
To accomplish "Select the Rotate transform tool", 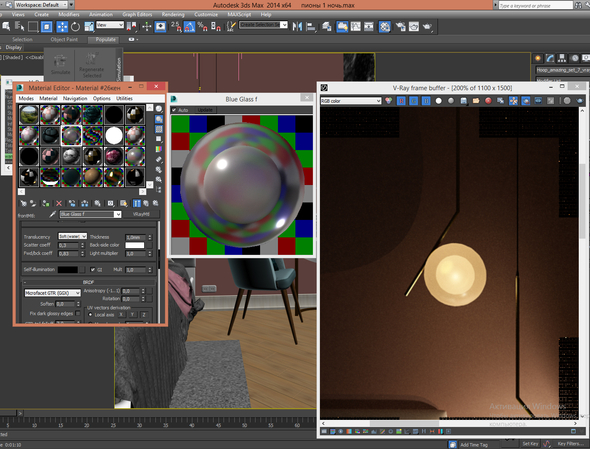I will (75, 26).
